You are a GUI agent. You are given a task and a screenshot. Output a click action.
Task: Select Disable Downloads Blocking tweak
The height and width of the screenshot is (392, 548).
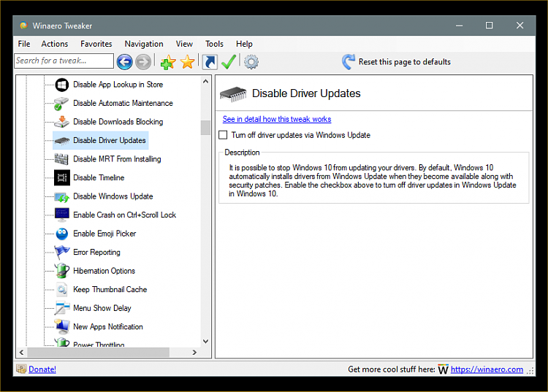(118, 122)
